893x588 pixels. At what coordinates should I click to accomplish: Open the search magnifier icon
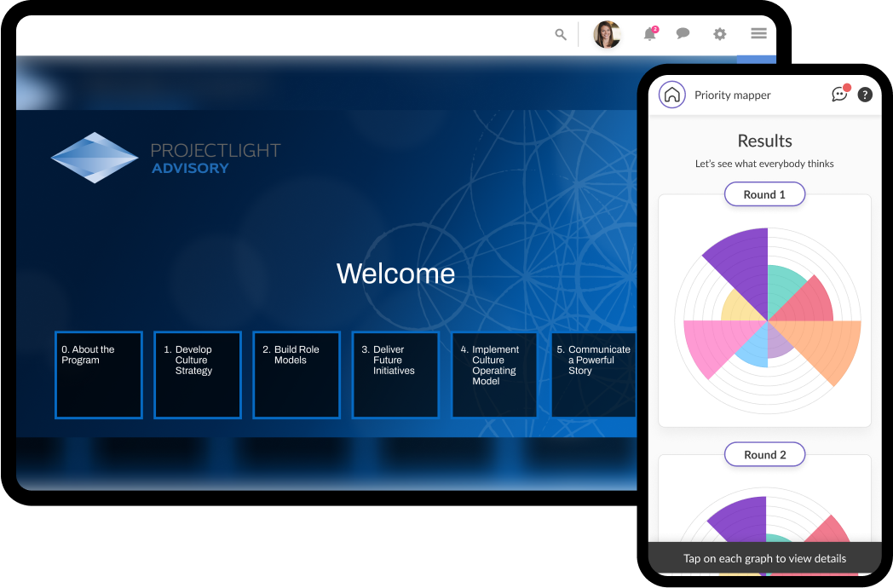click(560, 34)
